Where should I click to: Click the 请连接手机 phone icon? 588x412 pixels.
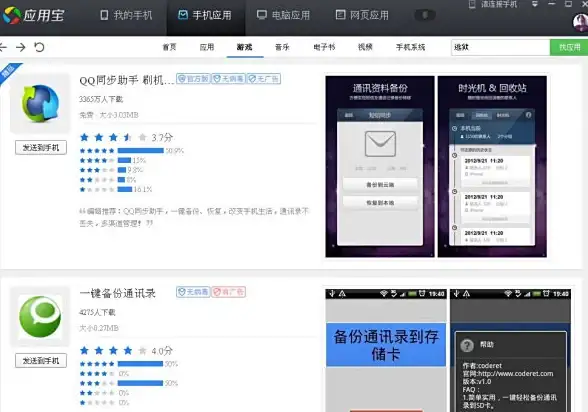tap(472, 4)
